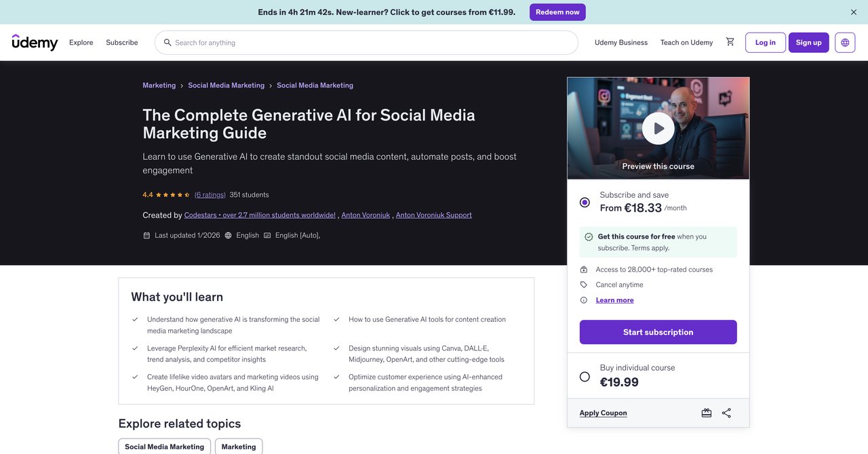Click the Optimize customer experience item
This screenshot has width=868, height=454.
point(426,383)
